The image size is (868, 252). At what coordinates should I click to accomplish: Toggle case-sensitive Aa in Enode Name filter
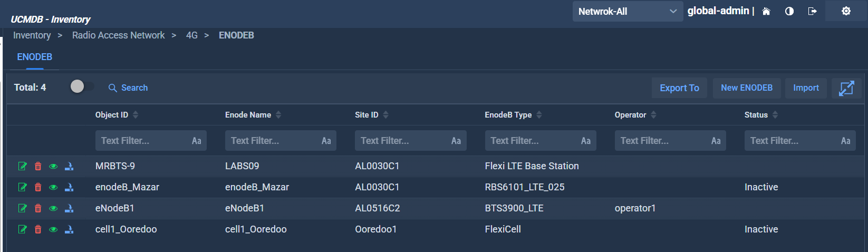pyautogui.click(x=326, y=141)
